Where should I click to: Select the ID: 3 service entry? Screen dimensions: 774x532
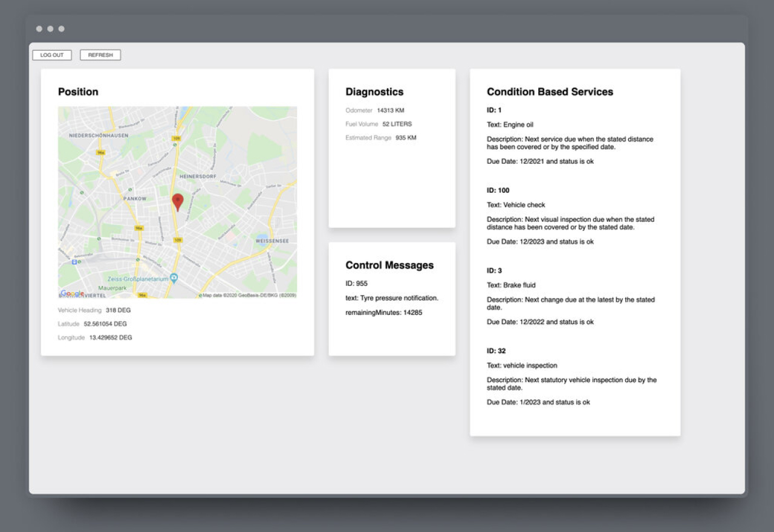tap(494, 271)
